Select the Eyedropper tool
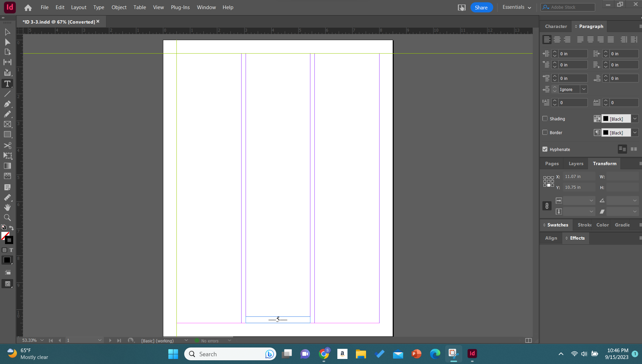The image size is (642, 364). [x=7, y=197]
